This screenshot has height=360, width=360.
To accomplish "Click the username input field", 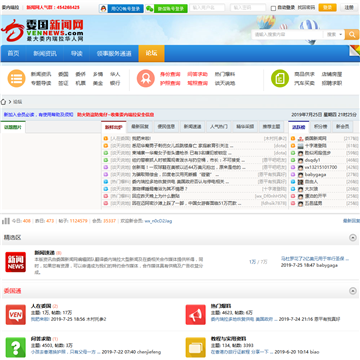I will (x=207, y=8).
